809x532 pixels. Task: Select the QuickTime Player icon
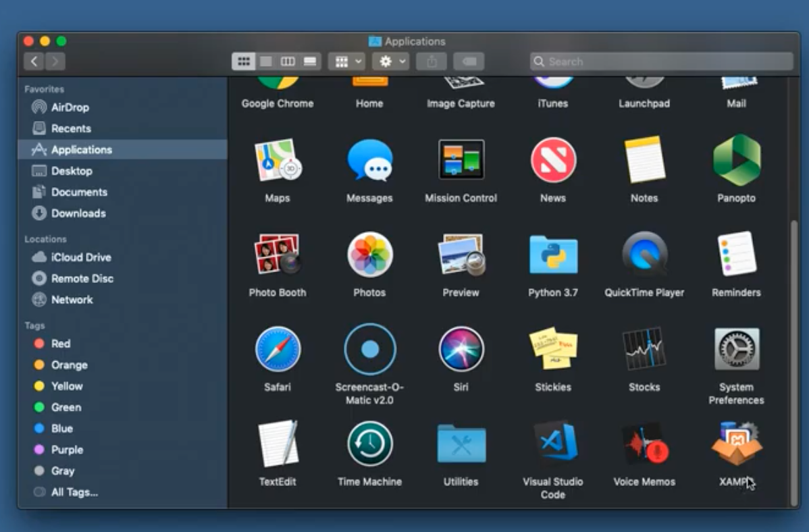644,255
